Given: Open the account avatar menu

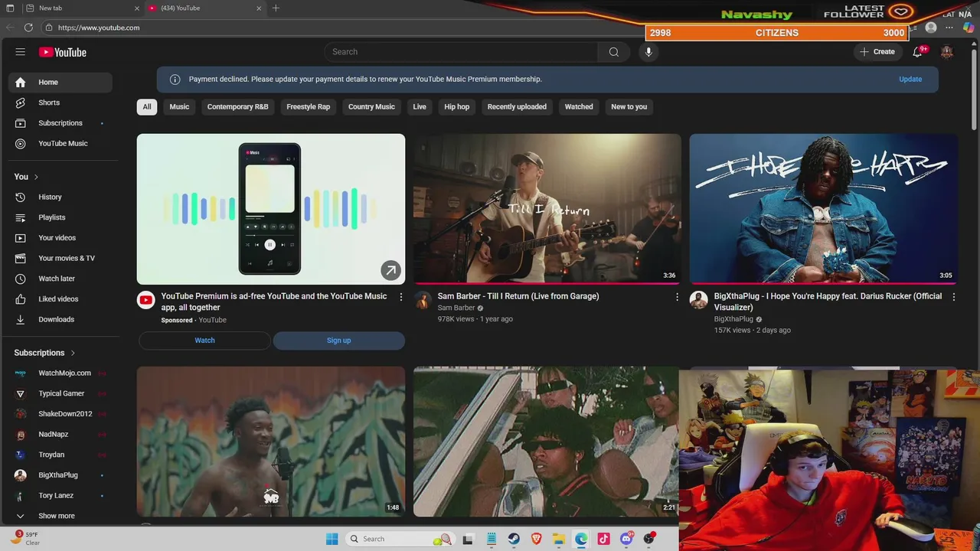Looking at the screenshot, I should point(947,52).
